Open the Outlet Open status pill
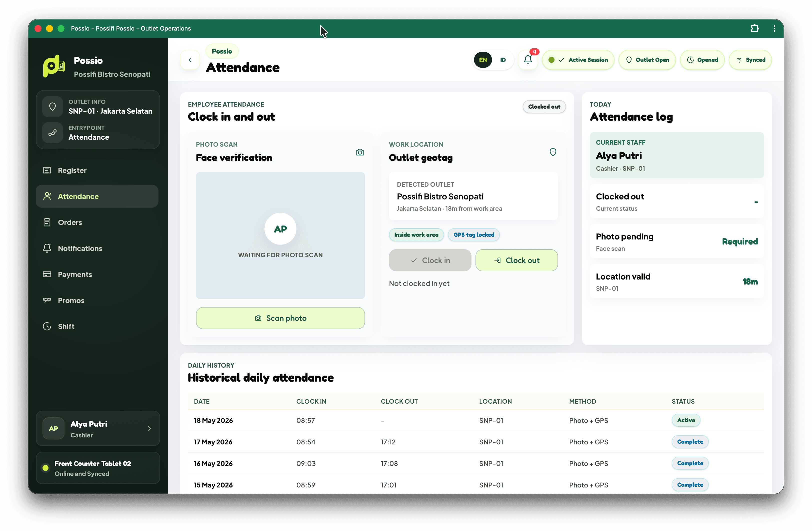Screen dimensions: 812x531 point(647,60)
